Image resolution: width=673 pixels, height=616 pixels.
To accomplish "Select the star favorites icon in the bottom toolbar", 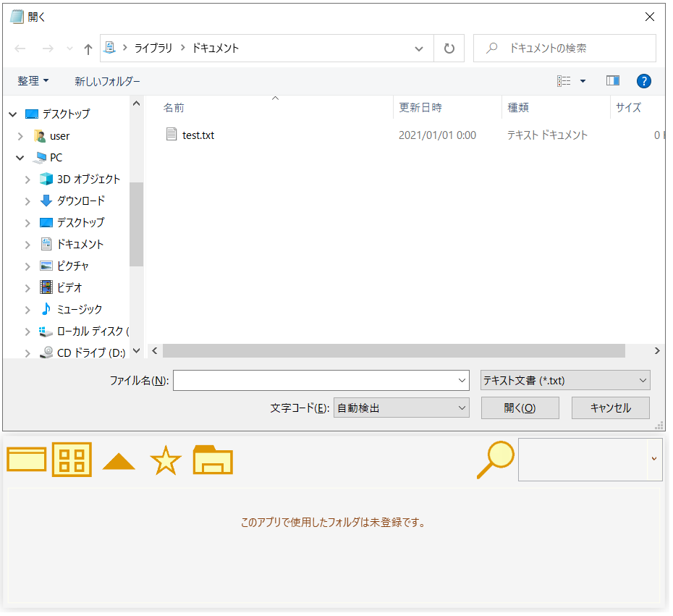I will pyautogui.click(x=165, y=459).
